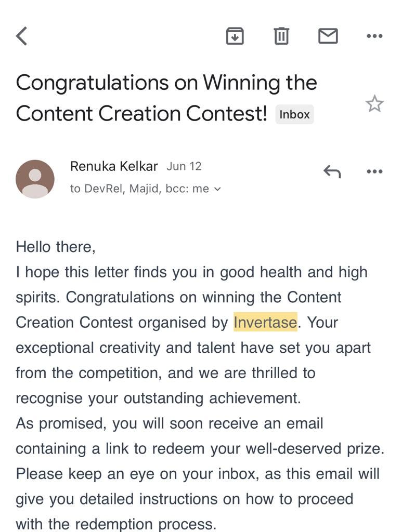Open the message options three-dots menu
Screen dimensions: 402x532
click(375, 171)
